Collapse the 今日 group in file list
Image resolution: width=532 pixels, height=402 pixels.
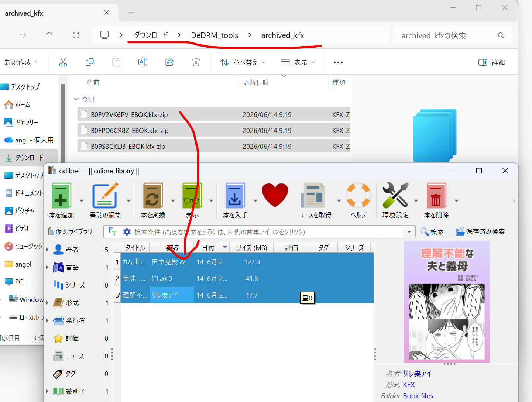coord(76,99)
